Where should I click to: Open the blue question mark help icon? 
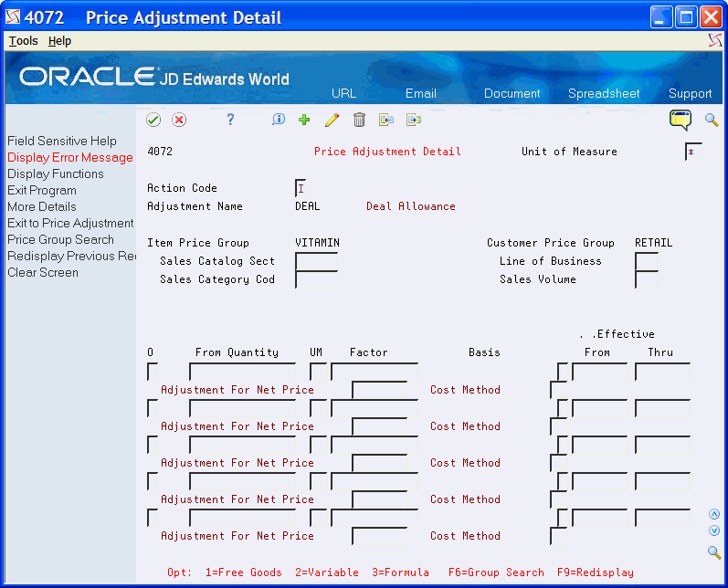coord(230,120)
